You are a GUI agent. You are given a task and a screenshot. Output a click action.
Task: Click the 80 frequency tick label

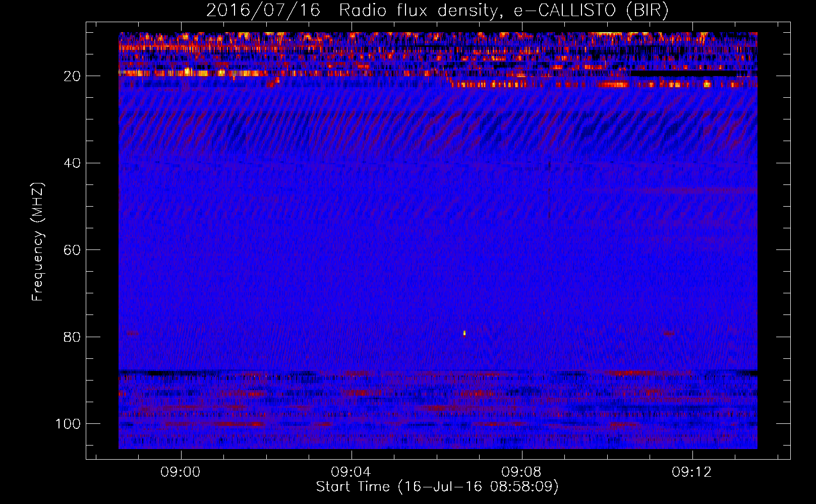point(72,337)
